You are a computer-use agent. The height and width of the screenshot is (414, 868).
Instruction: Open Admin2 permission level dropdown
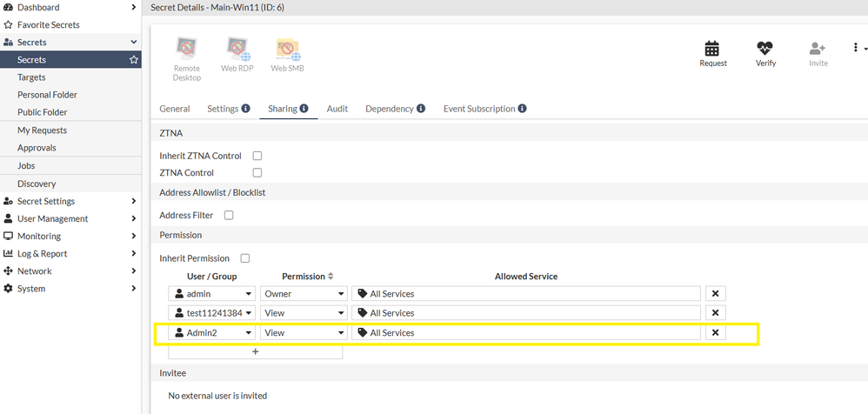pyautogui.click(x=304, y=332)
